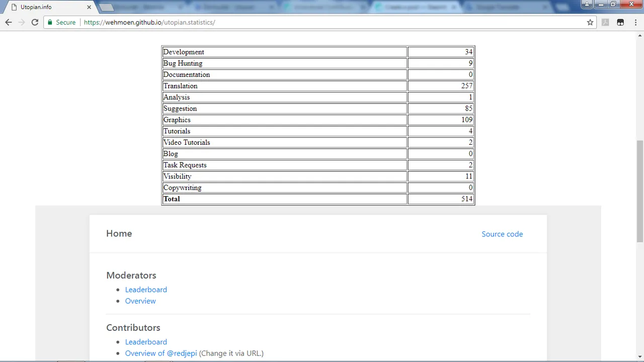
Task: Select the Task Requests row's 2 value
Action: (470, 165)
